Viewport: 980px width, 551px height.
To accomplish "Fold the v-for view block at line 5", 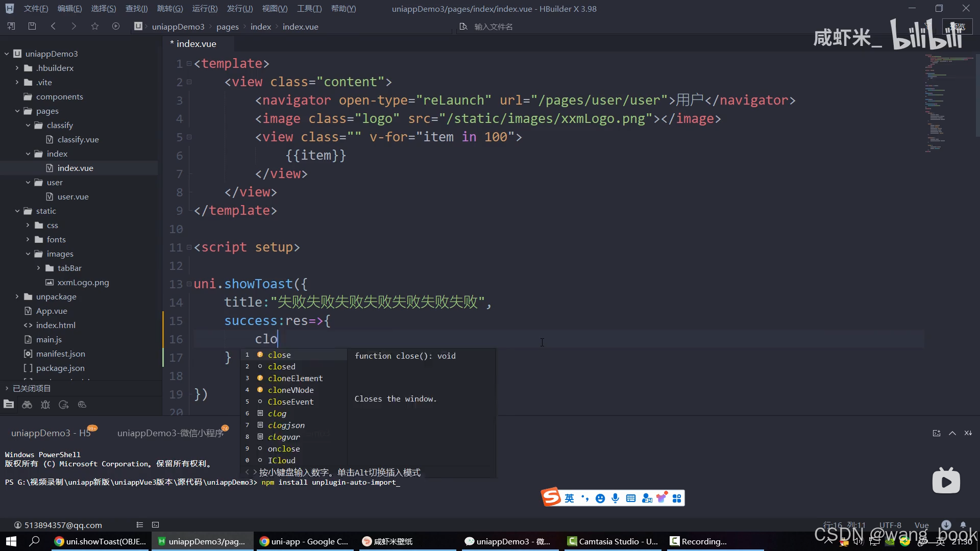I will pos(189,137).
